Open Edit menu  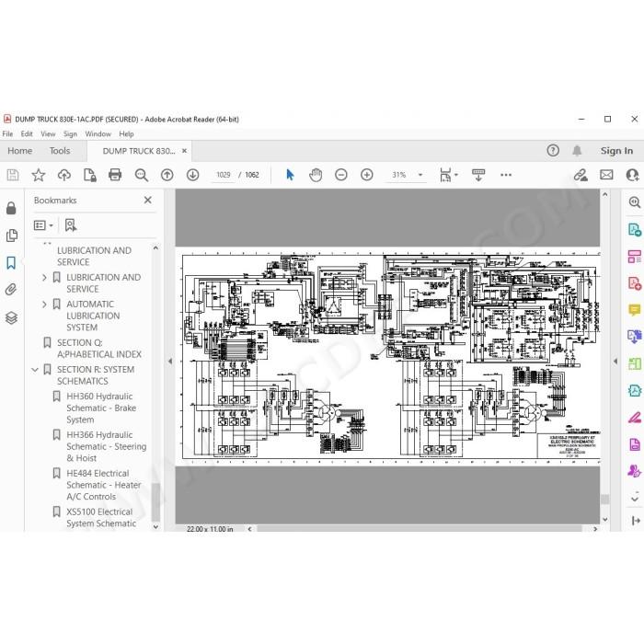tap(27, 134)
